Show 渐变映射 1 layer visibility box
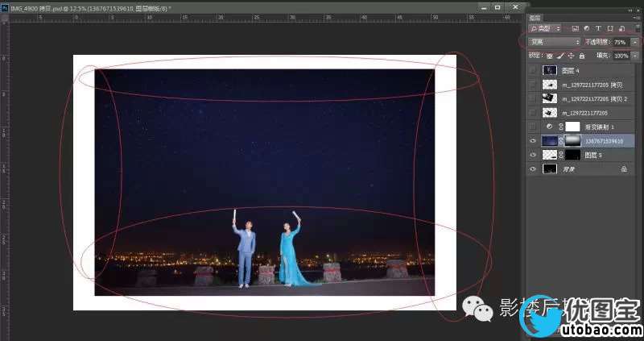Image resolution: width=644 pixels, height=341 pixels. [533, 127]
